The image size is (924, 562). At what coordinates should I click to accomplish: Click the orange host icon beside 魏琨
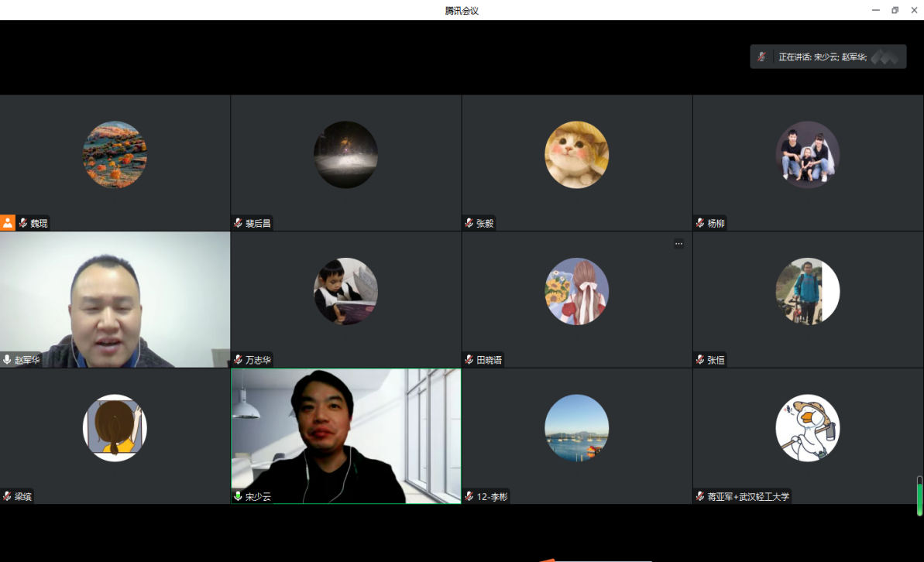8,223
